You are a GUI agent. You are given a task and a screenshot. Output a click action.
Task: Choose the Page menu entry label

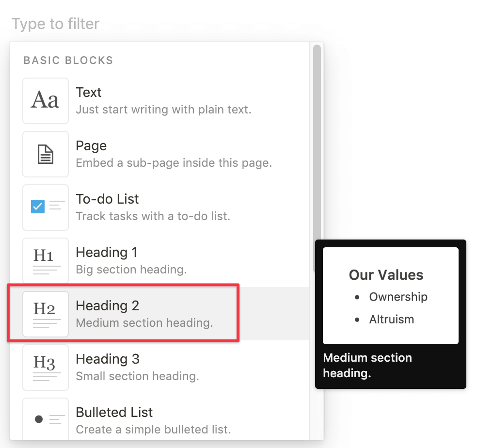click(x=91, y=146)
